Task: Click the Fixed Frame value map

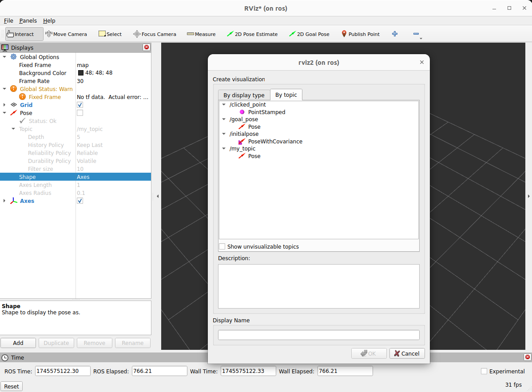Action: coord(83,65)
